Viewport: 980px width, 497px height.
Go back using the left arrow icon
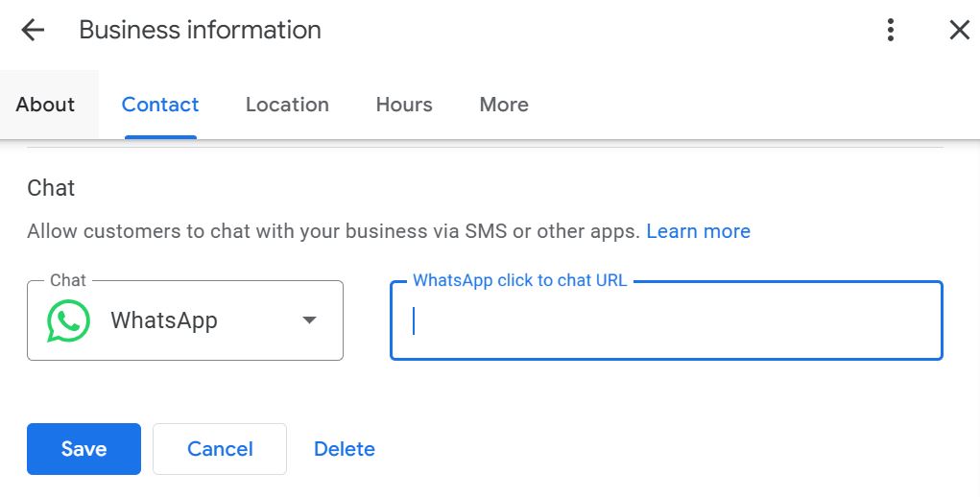[33, 30]
